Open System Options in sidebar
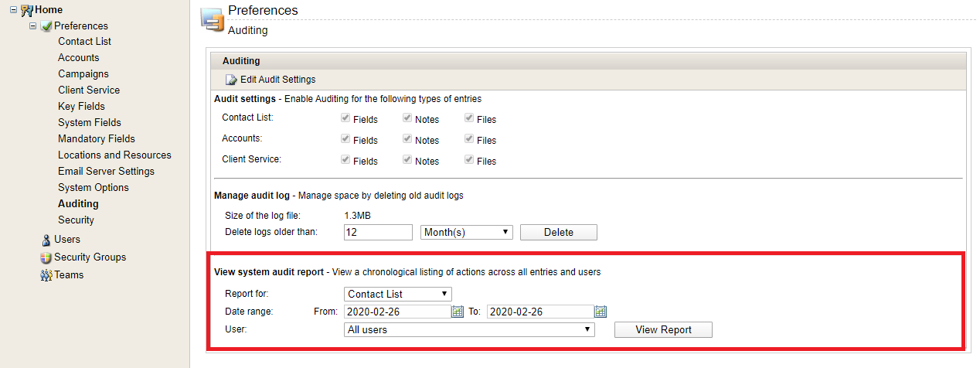 click(94, 188)
